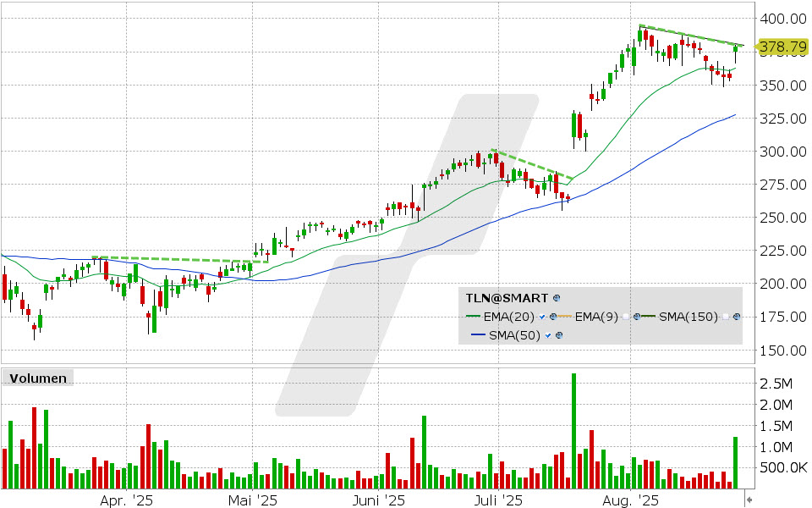Open settings icon next to SMA(50)
The width and height of the screenshot is (812, 508).
559,335
